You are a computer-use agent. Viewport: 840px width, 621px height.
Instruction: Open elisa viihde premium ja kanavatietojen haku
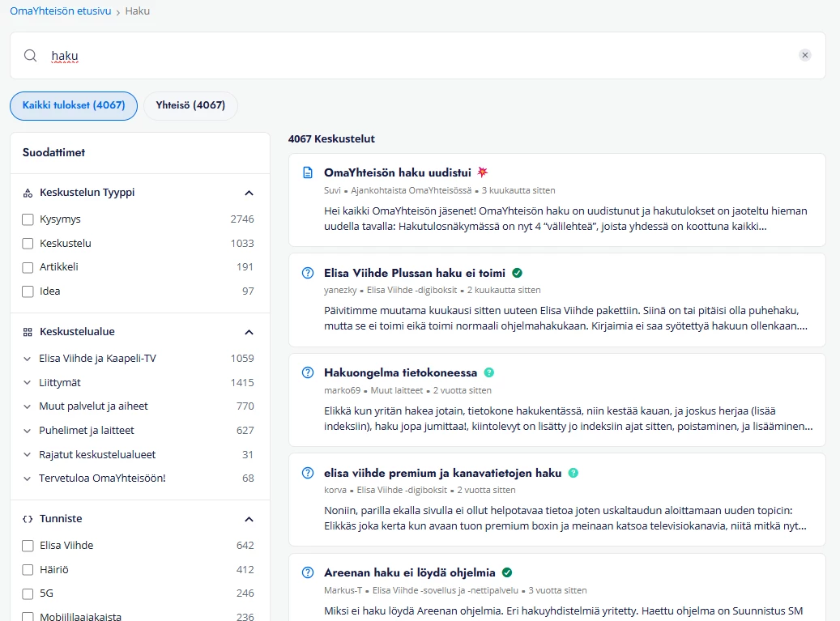pyautogui.click(x=443, y=473)
